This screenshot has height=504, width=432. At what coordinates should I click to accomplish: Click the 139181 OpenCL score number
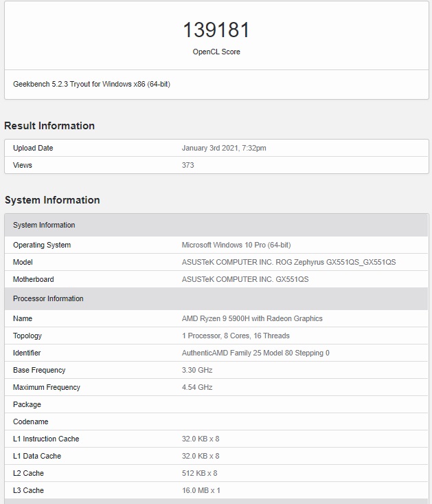216,30
